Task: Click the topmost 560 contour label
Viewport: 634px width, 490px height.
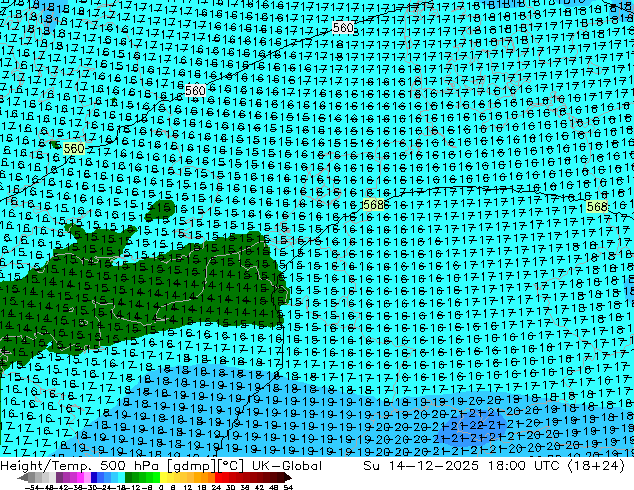Action: (343, 28)
